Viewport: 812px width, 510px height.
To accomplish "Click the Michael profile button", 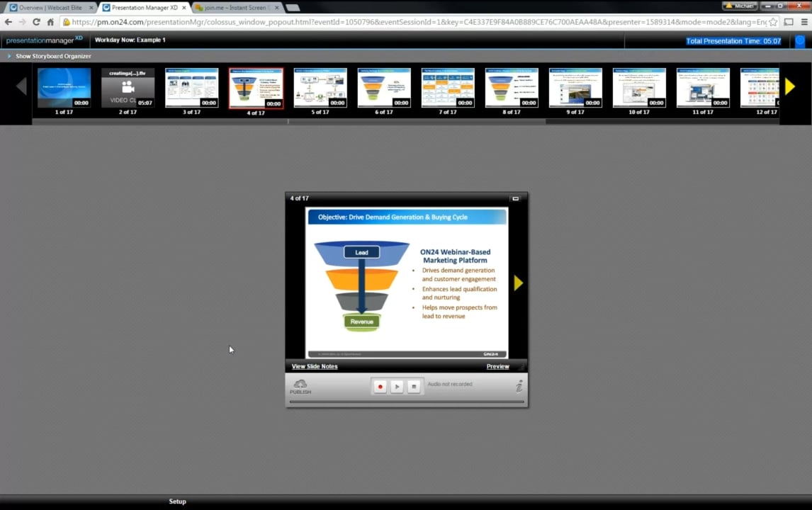I will [x=740, y=6].
